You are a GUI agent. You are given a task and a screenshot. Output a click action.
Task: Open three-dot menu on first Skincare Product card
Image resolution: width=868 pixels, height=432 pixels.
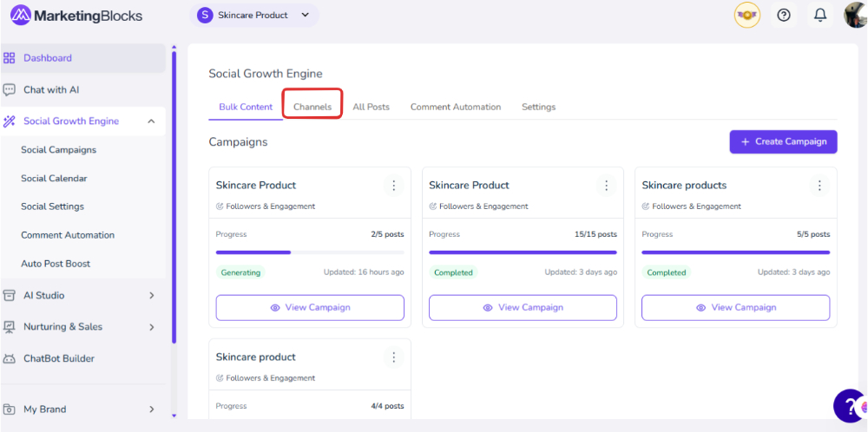(393, 186)
